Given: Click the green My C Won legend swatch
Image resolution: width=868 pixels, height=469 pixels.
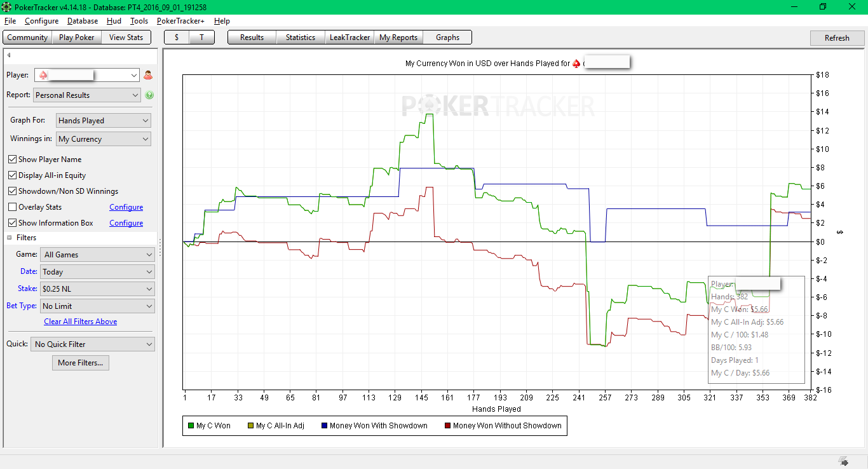Looking at the screenshot, I should tap(191, 426).
